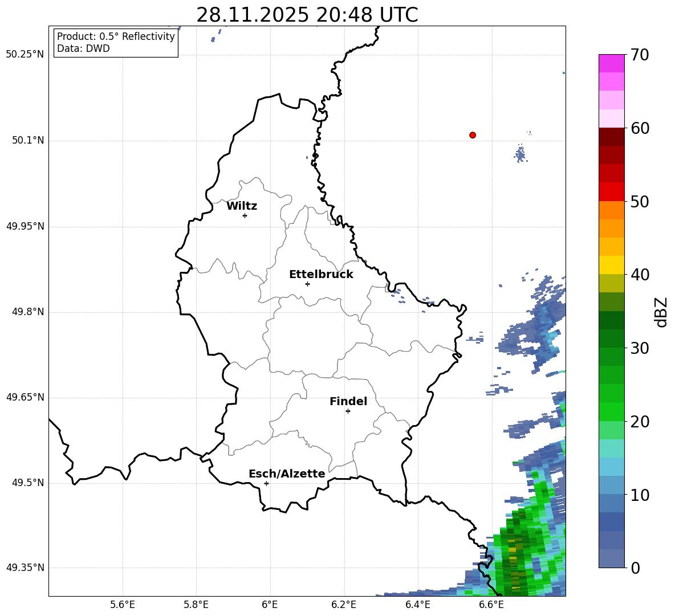Screen dimensions: 675x616
Task: Click the 5.8°E longitude label
Action: tap(196, 605)
